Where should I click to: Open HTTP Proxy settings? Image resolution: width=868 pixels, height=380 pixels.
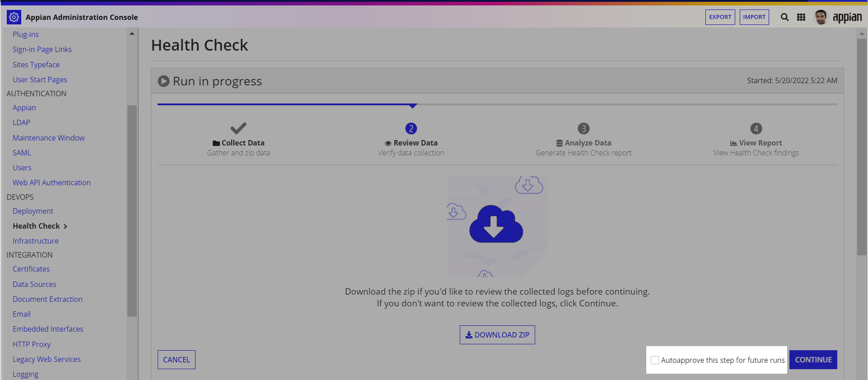click(32, 344)
